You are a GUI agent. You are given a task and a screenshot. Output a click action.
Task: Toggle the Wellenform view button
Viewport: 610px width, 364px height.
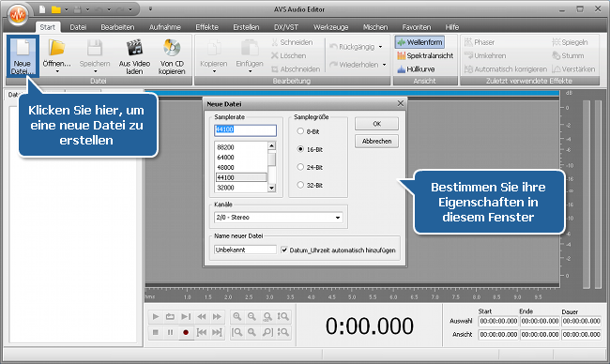419,42
